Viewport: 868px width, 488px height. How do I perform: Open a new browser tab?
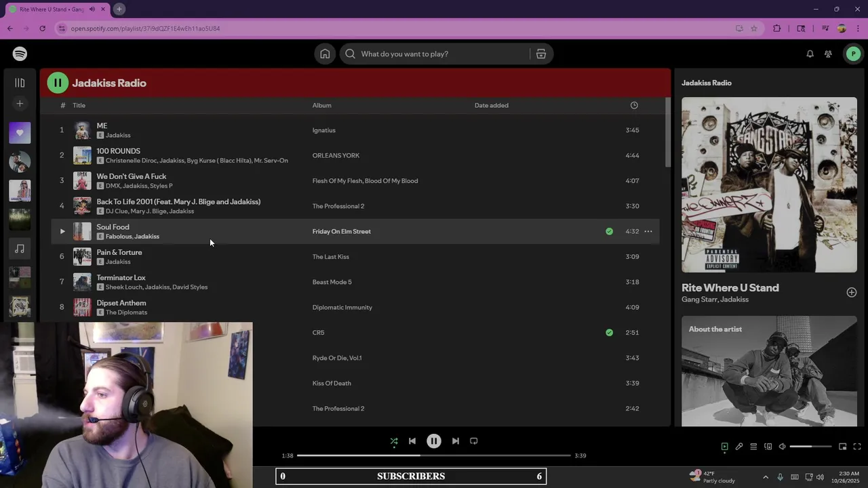tap(119, 9)
